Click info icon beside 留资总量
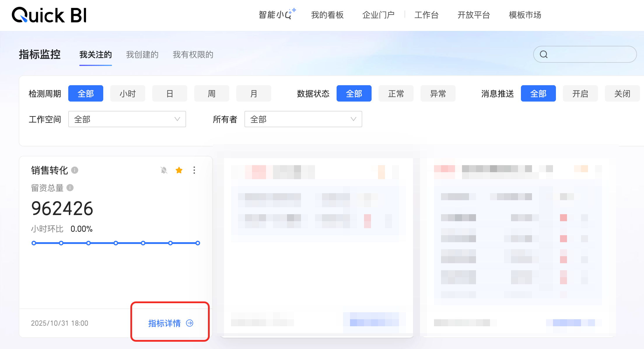This screenshot has height=349, width=644. (70, 188)
